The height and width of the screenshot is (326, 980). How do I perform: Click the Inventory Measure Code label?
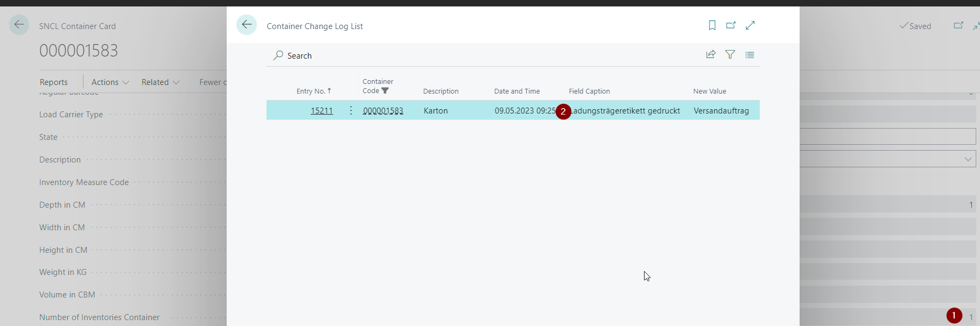84,182
